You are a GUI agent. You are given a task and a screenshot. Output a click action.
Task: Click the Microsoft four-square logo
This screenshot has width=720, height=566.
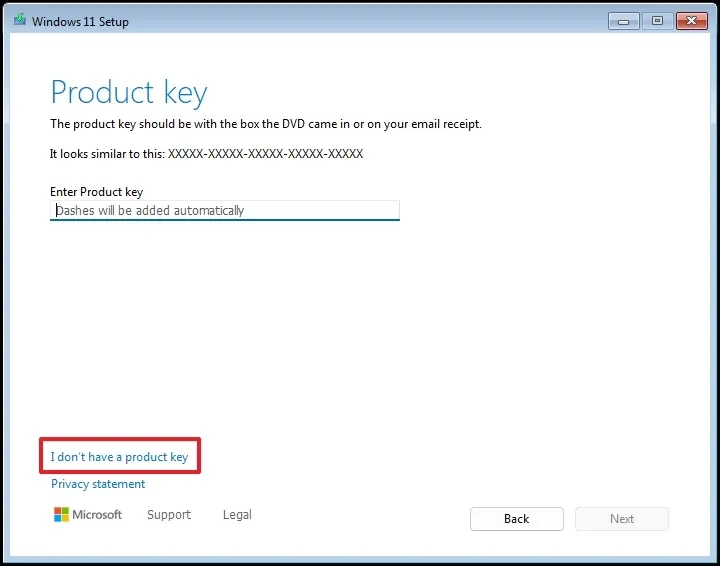coord(61,515)
